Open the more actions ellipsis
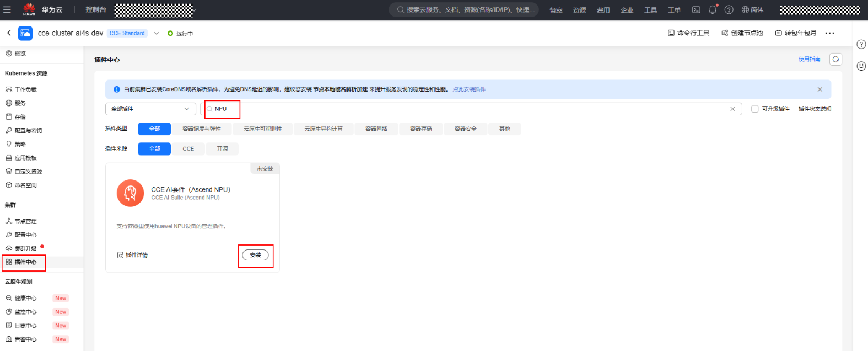This screenshot has width=868, height=351. click(x=830, y=33)
